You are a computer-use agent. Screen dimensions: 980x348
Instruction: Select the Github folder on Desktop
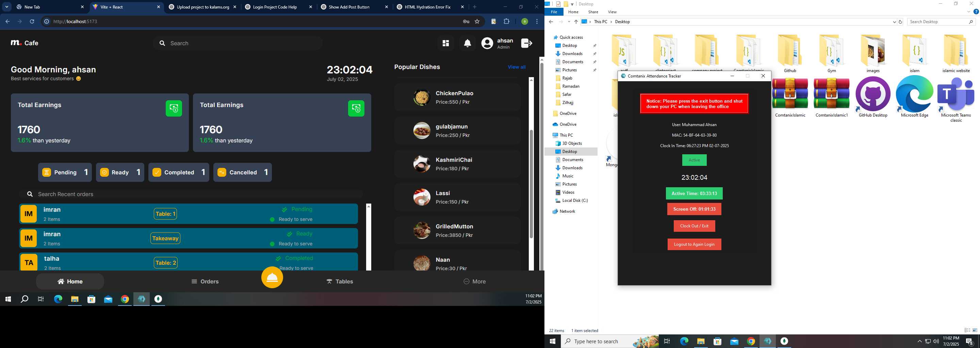point(790,54)
